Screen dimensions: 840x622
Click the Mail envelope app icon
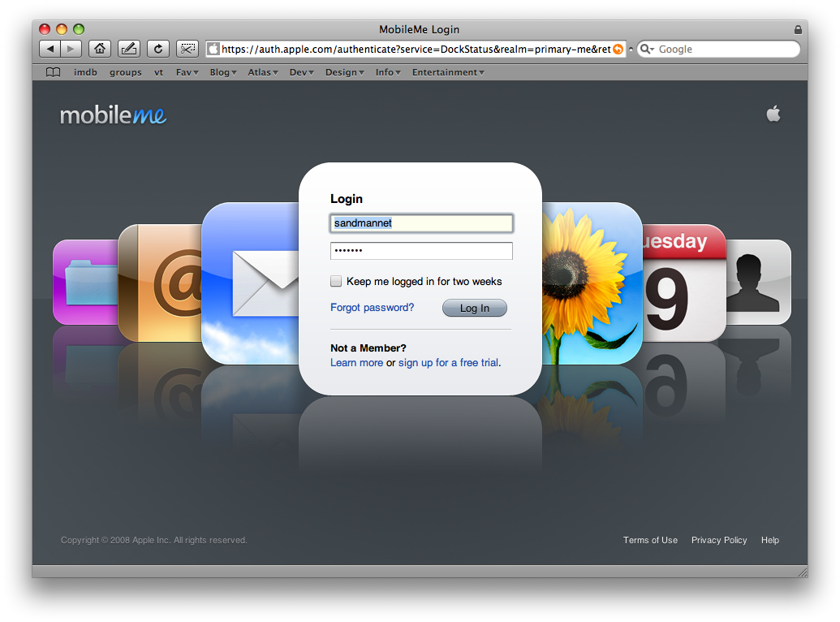[x=252, y=283]
